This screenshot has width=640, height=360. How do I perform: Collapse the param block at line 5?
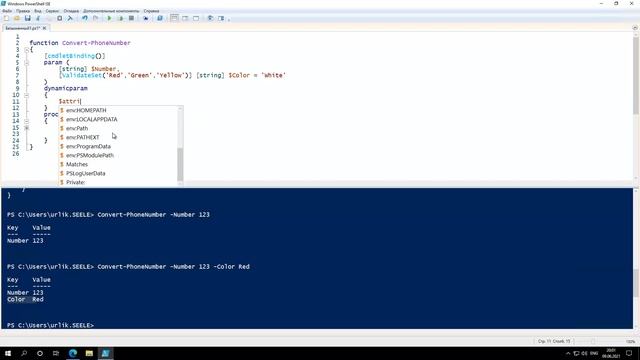(27, 63)
